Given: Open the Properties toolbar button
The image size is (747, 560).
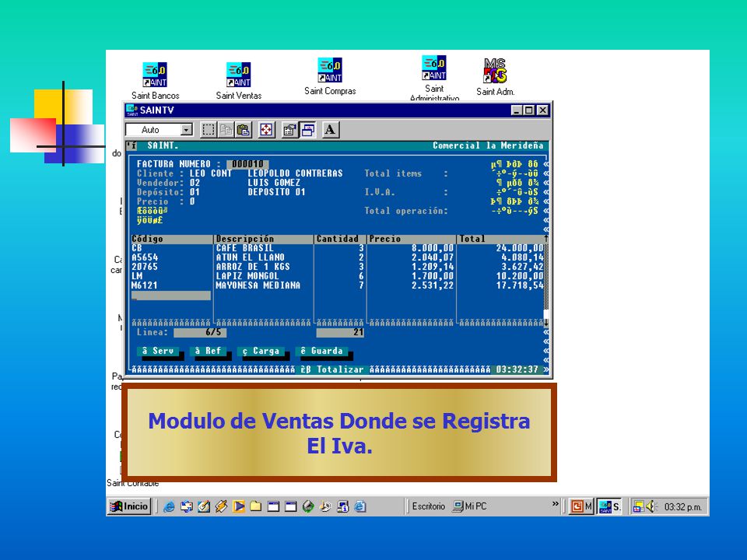Looking at the screenshot, I should pos(289,130).
